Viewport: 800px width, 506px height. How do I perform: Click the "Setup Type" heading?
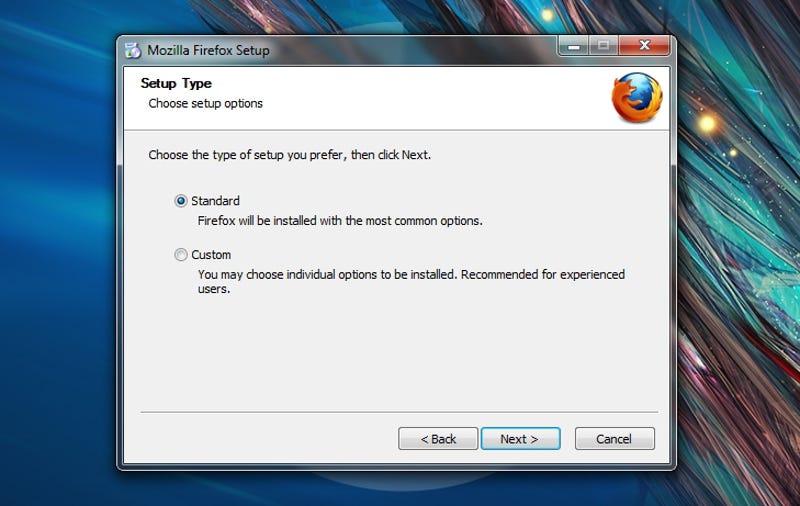[x=176, y=83]
